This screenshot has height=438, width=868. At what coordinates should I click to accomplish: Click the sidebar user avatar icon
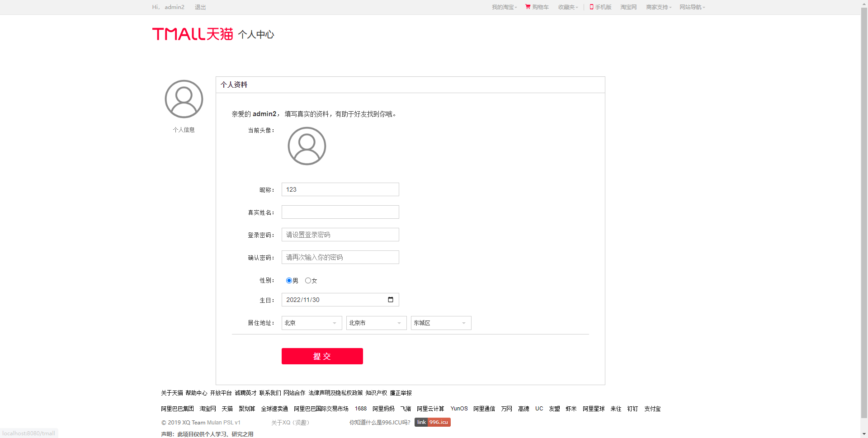[x=184, y=99]
